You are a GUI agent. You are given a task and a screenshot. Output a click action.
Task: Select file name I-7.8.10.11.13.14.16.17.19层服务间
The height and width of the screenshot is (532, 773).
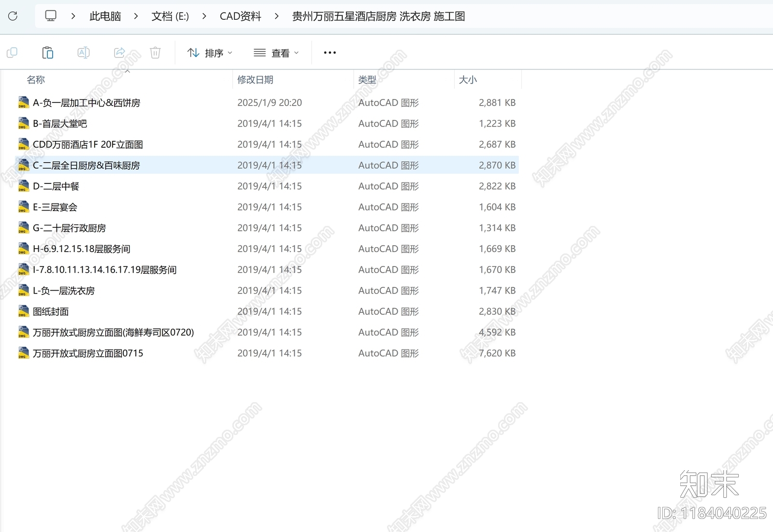click(x=105, y=270)
